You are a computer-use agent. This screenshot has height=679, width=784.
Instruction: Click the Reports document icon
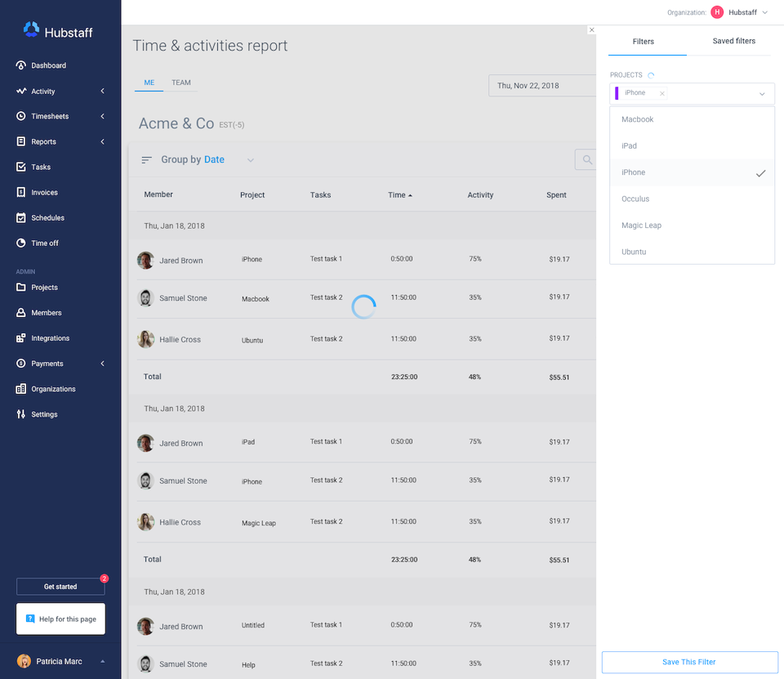21,141
